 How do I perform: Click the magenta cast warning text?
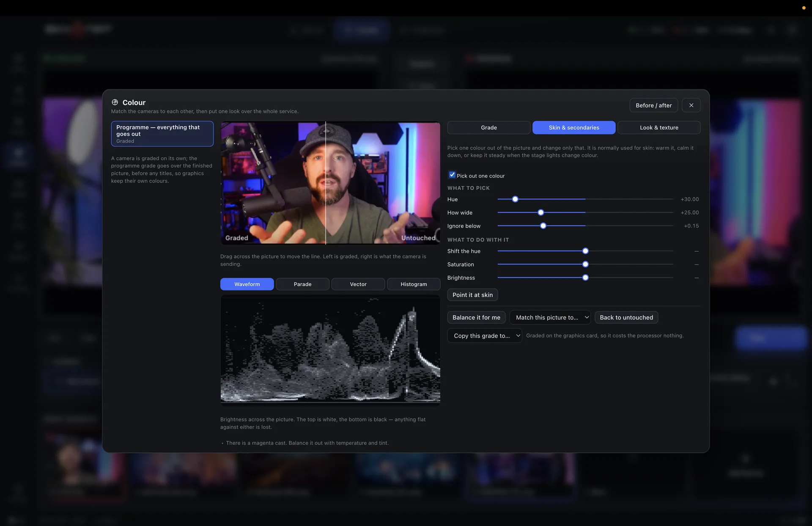tap(307, 443)
